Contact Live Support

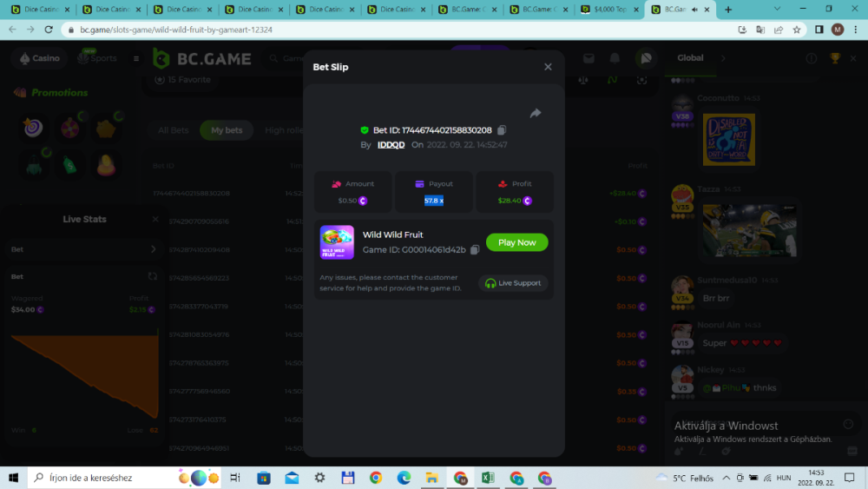tap(513, 283)
